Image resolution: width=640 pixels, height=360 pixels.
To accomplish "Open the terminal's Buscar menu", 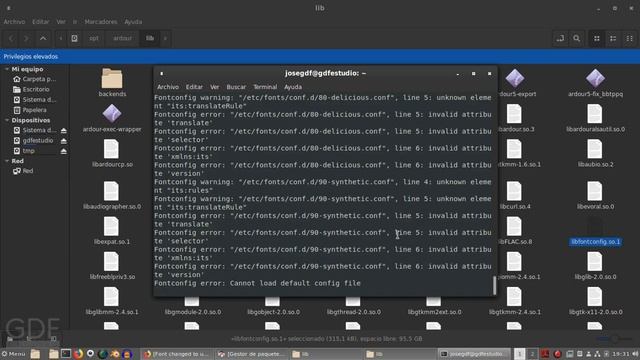I will 236,87.
